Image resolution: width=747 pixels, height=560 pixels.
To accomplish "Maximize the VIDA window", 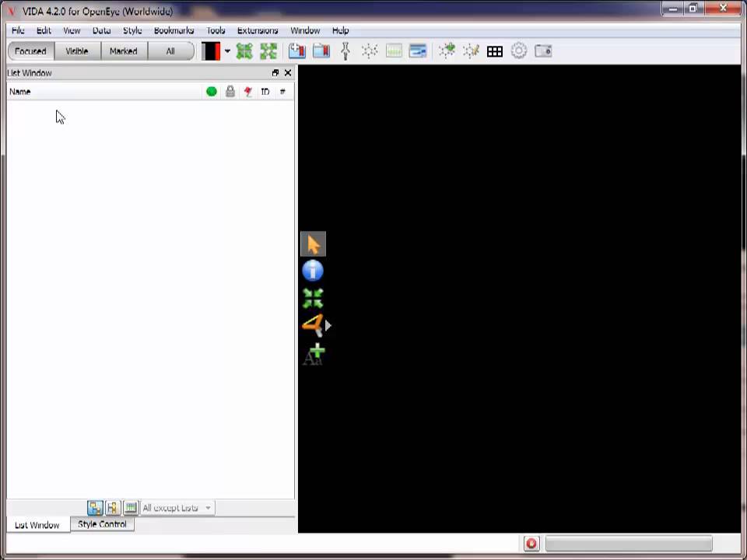I will tap(693, 8).
